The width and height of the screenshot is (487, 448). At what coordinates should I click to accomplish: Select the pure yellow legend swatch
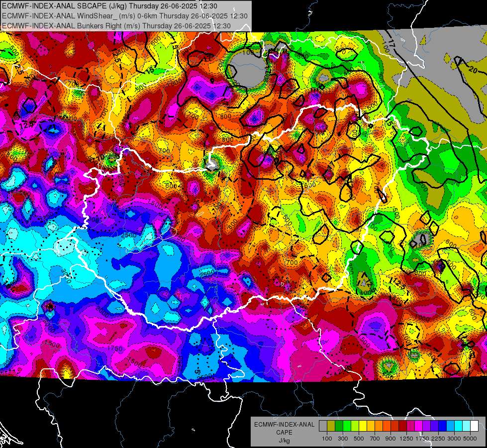pyautogui.click(x=363, y=426)
